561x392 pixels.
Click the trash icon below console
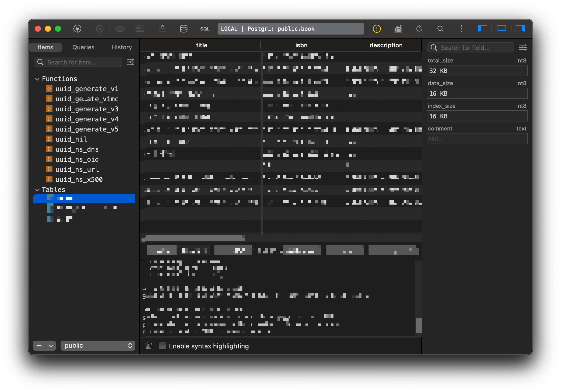point(149,345)
